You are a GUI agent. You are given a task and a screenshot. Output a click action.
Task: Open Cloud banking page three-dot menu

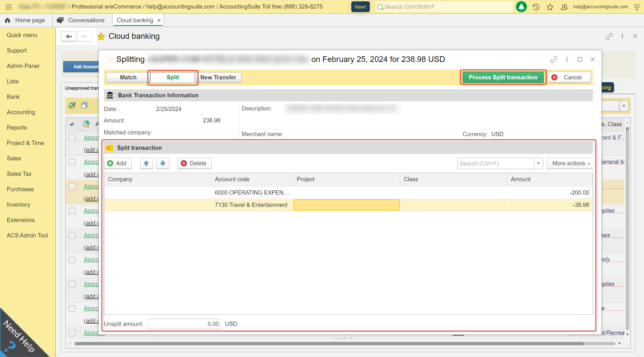pos(622,36)
